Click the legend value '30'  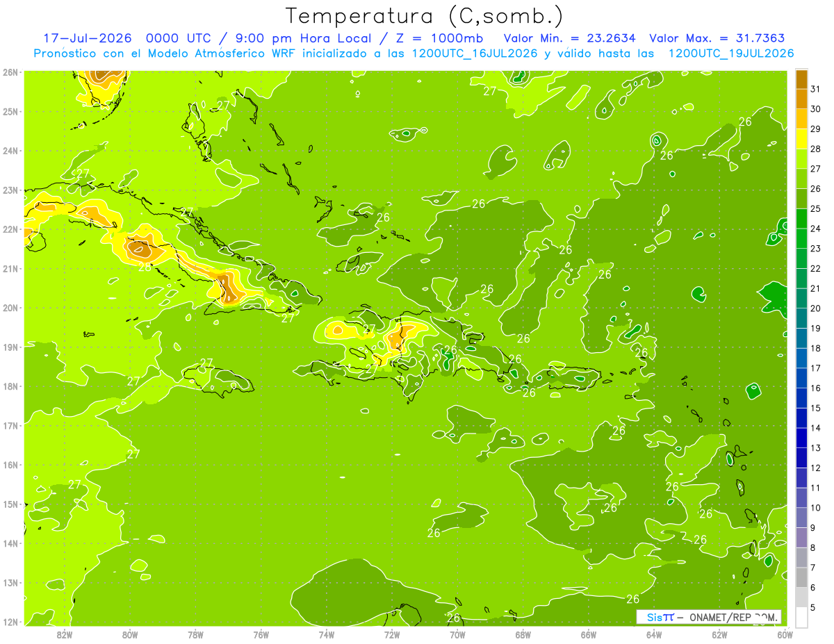pyautogui.click(x=817, y=109)
